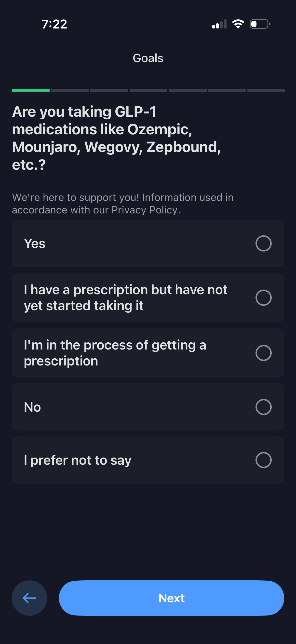Image resolution: width=296 pixels, height=644 pixels.
Task: Tap the cellular signal bars icon
Action: (x=219, y=24)
